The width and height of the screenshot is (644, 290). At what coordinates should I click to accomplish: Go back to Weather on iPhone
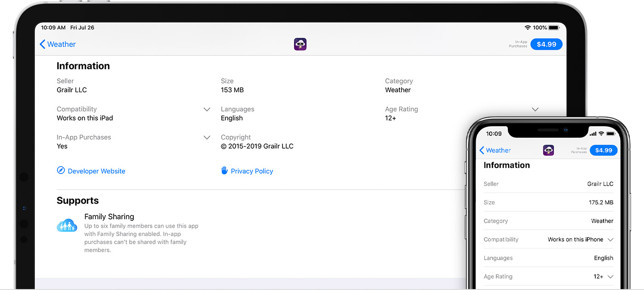tap(495, 150)
